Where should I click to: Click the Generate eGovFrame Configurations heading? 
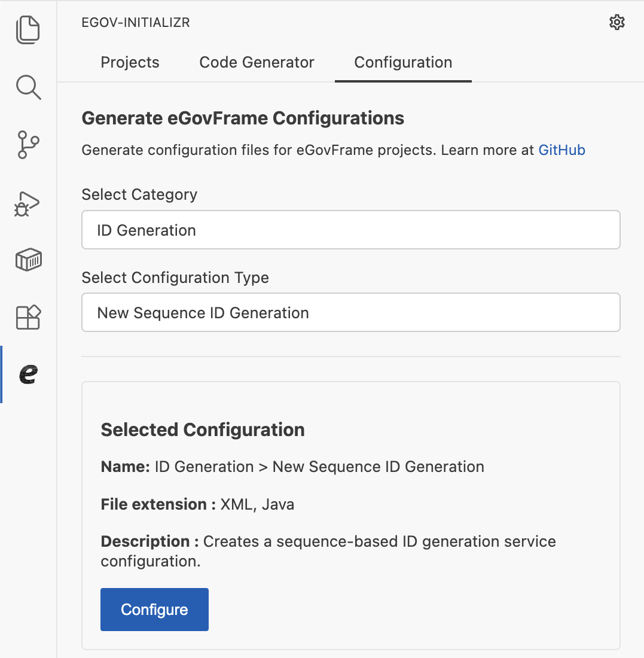click(242, 118)
